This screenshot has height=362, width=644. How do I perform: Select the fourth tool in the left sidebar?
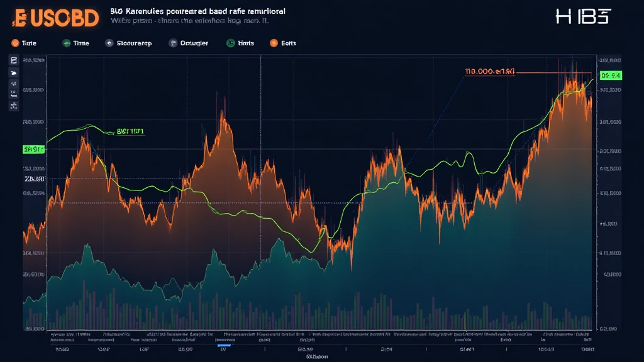[13, 96]
